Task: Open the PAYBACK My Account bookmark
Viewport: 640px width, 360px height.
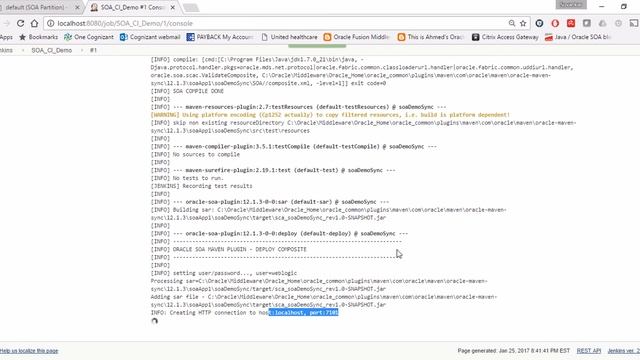Action: click(x=220, y=37)
